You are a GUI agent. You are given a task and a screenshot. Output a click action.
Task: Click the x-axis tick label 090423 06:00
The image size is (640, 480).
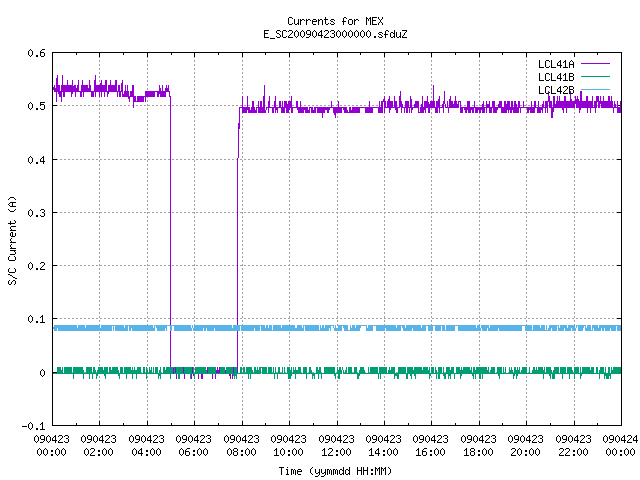pyautogui.click(x=193, y=445)
